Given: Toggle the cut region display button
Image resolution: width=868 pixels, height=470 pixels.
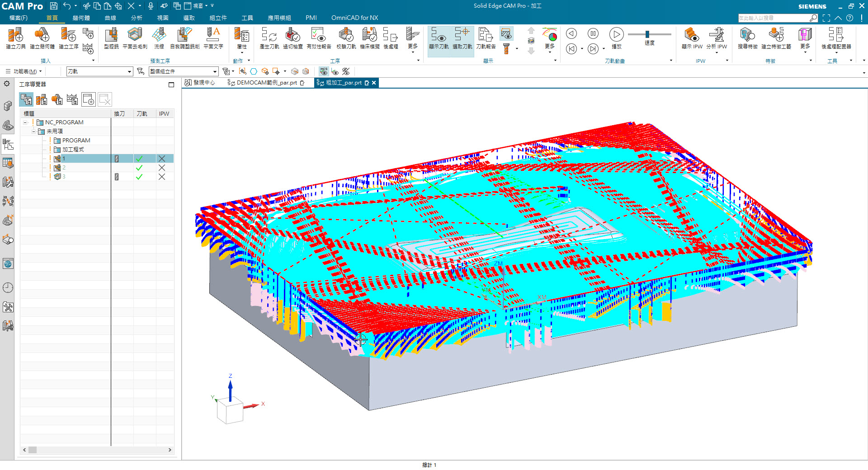Looking at the screenshot, I should point(506,33).
